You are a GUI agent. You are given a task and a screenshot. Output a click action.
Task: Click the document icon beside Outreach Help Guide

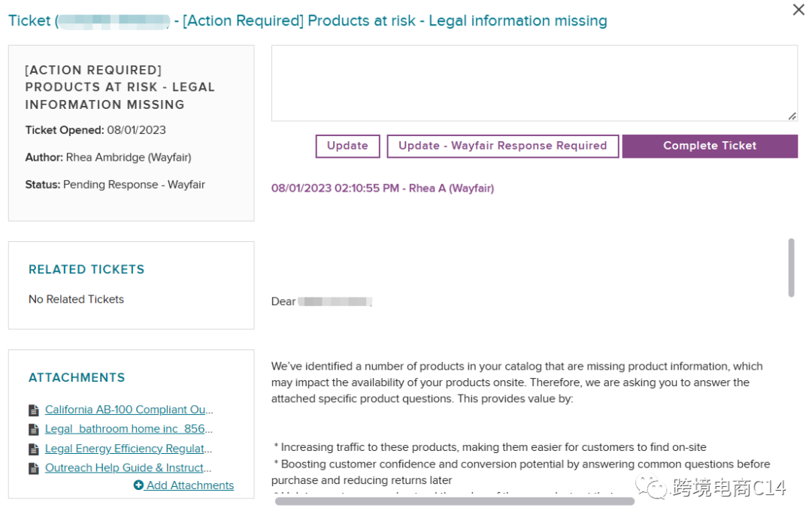(x=33, y=468)
